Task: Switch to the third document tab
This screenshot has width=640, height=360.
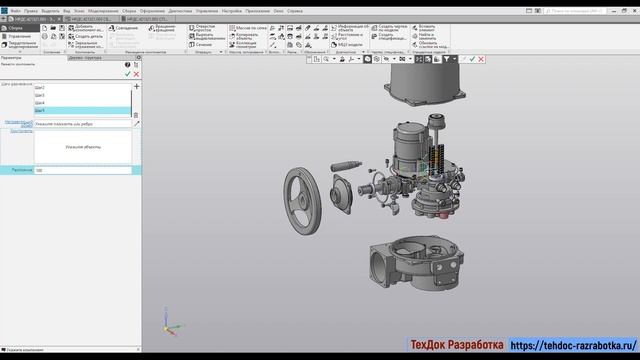Action: (147, 19)
